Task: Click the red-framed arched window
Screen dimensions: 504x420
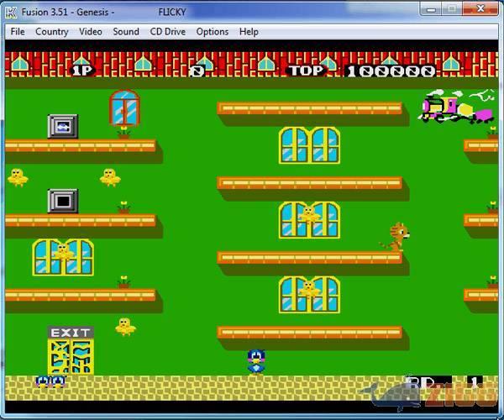Action: (x=124, y=108)
